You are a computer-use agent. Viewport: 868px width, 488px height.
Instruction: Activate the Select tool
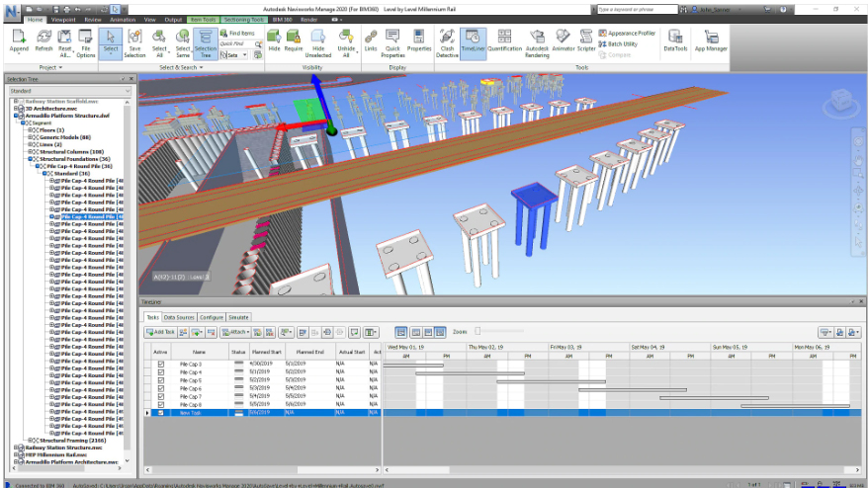coord(111,42)
